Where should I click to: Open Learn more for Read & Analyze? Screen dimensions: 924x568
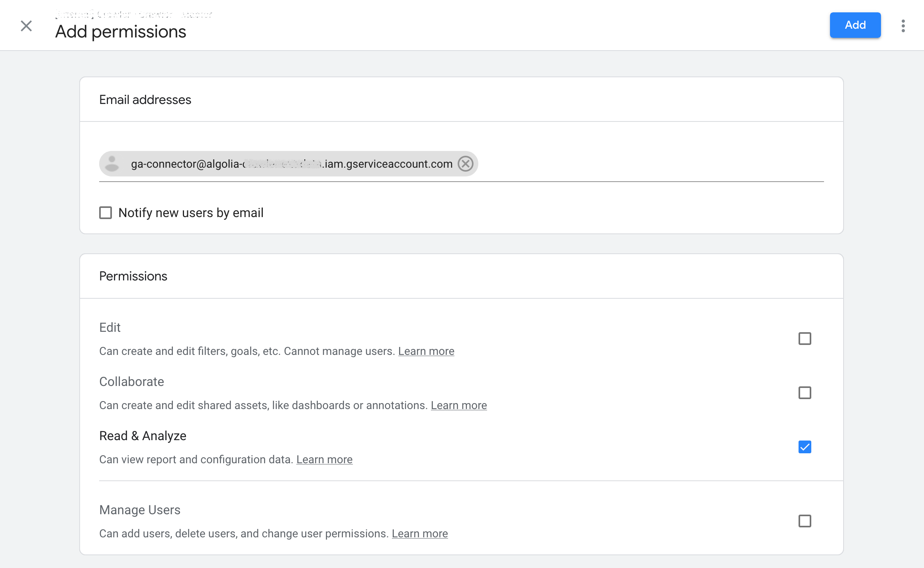325,459
